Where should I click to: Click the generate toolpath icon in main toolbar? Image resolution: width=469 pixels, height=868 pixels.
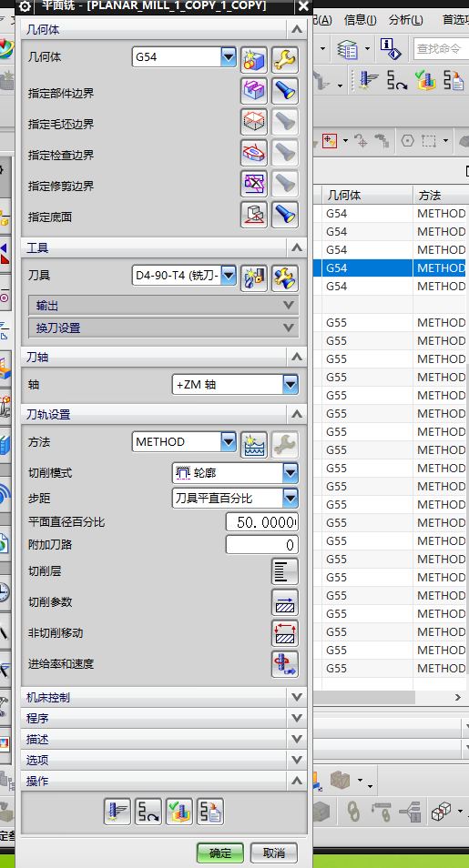367,81
